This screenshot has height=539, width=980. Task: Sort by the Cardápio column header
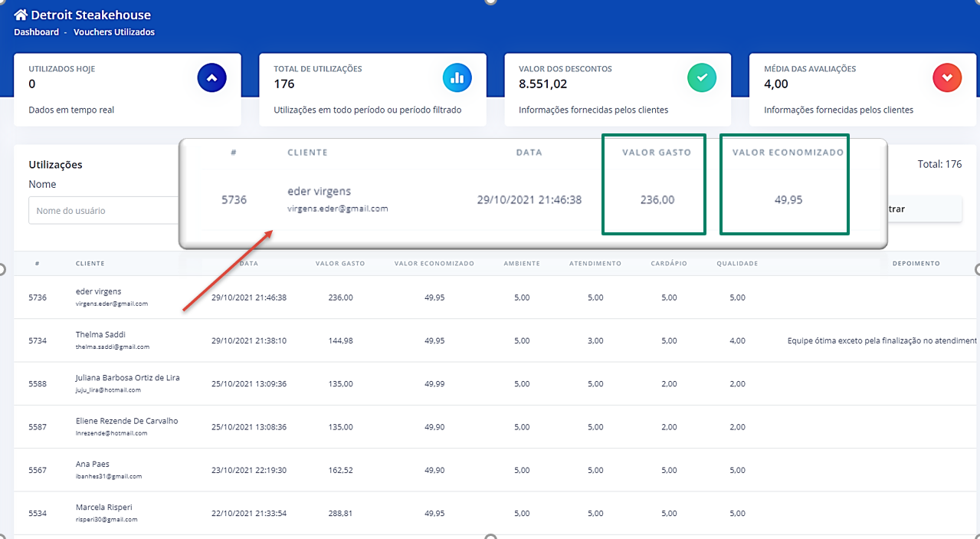point(669,264)
